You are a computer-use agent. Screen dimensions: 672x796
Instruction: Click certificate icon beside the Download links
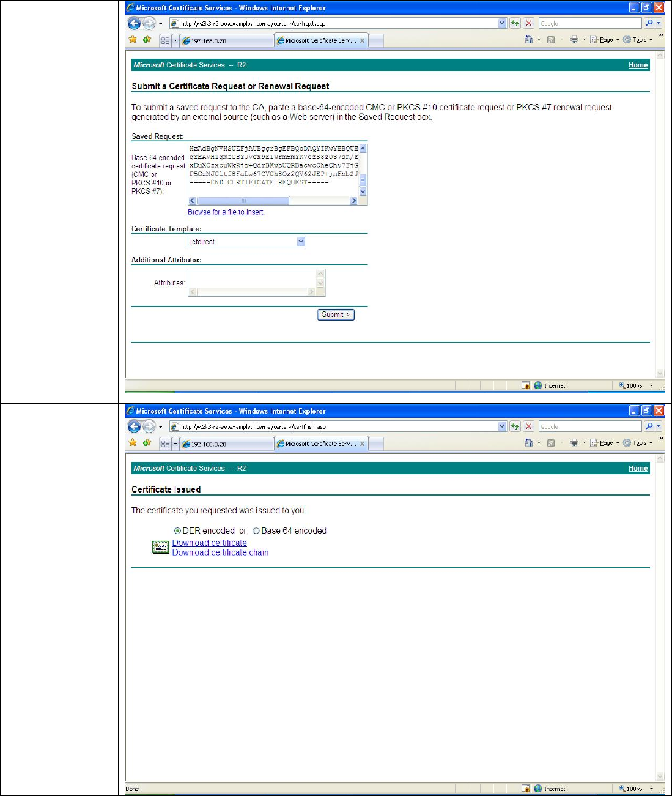point(160,548)
